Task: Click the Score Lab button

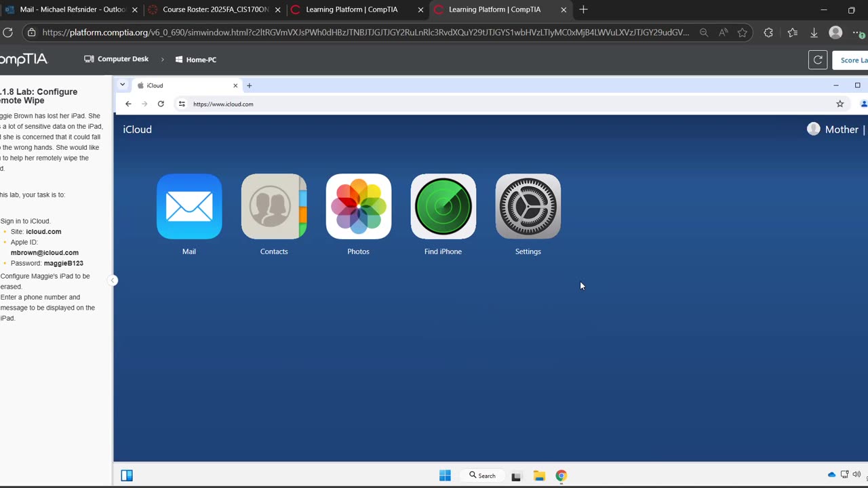Action: [851, 60]
